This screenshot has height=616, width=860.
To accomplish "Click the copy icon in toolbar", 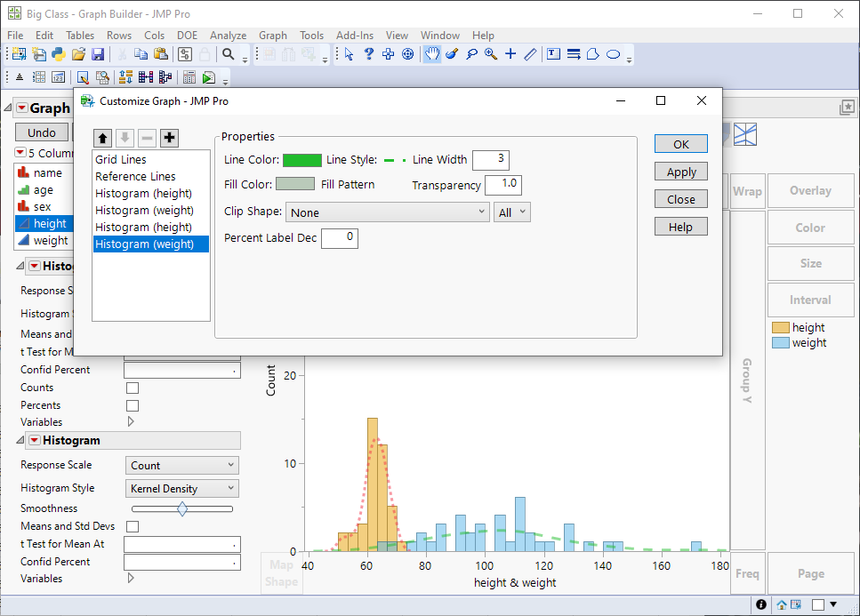I will (141, 54).
